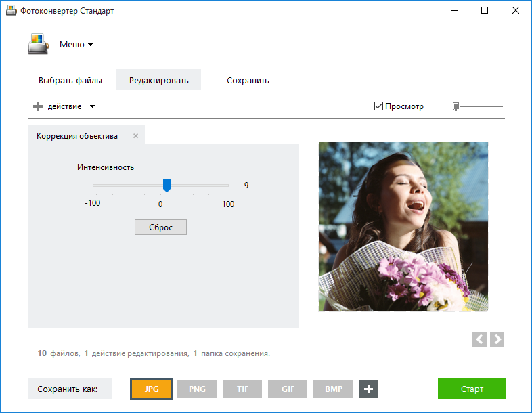Close the Коррекция объектива action
Screen dimensions: 532x413
coord(136,135)
